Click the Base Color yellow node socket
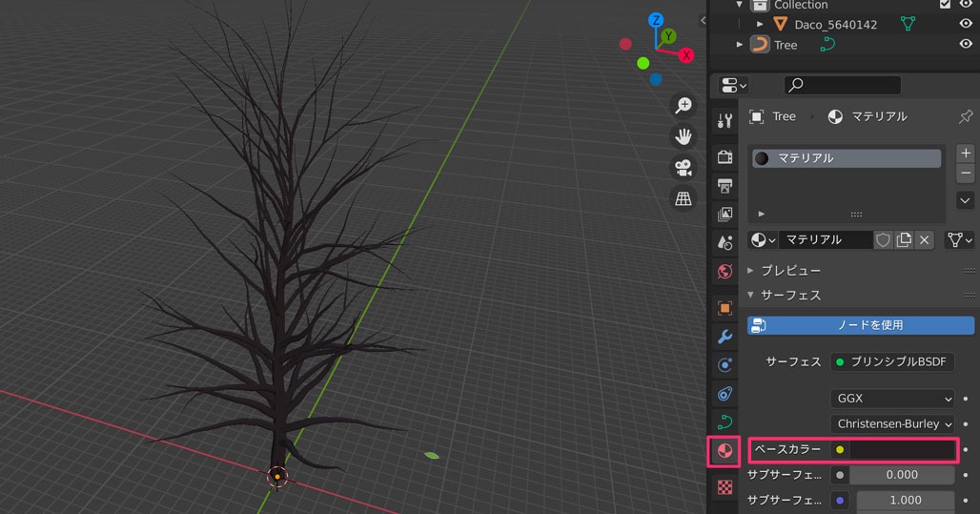Image resolution: width=980 pixels, height=514 pixels. pos(840,449)
